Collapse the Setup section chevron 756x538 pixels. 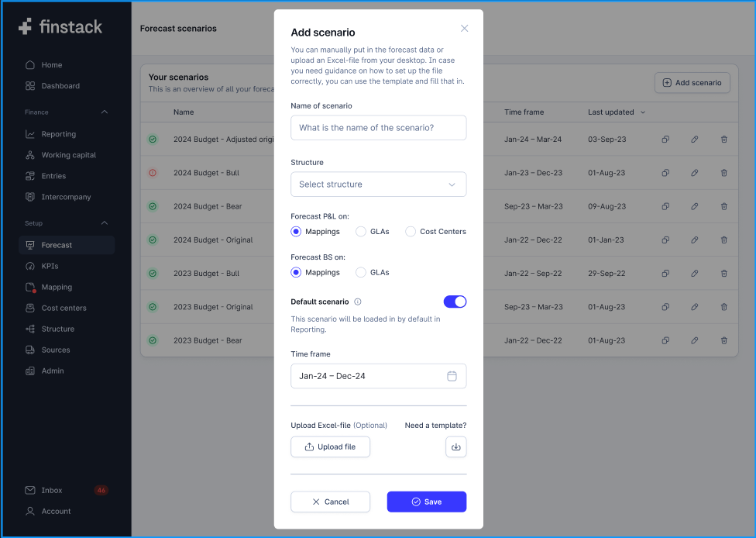click(x=105, y=223)
